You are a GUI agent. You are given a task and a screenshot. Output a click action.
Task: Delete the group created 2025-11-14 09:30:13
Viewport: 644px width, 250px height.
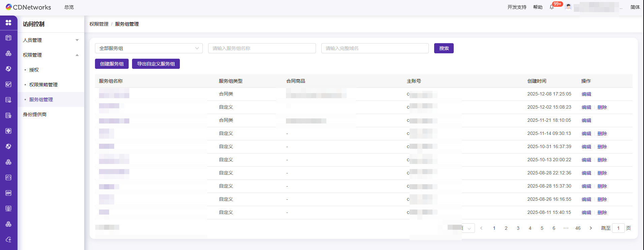click(x=602, y=134)
